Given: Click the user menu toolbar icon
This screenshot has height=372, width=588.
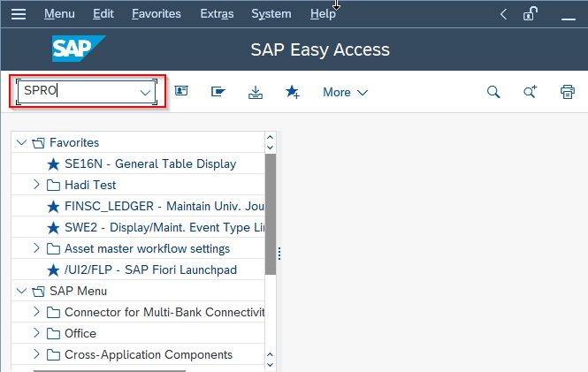Looking at the screenshot, I should click(181, 91).
